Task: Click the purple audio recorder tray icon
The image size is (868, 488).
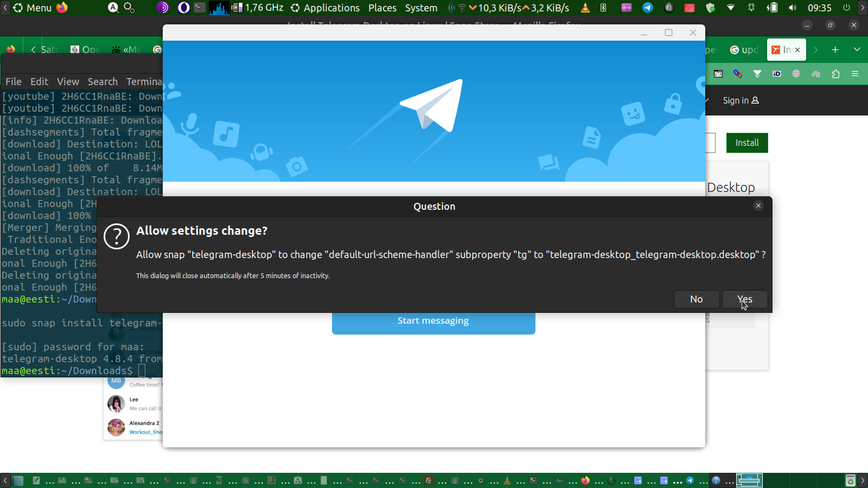Action: [627, 8]
